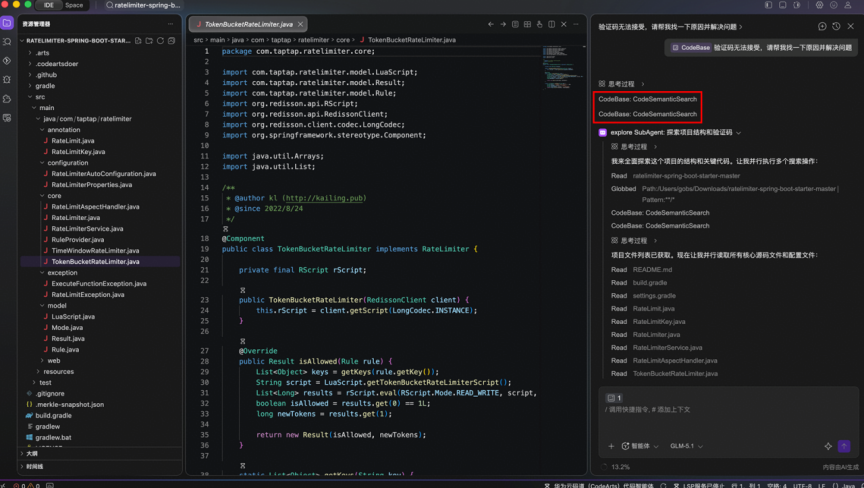Collapse all folders in the explorer

[171, 41]
